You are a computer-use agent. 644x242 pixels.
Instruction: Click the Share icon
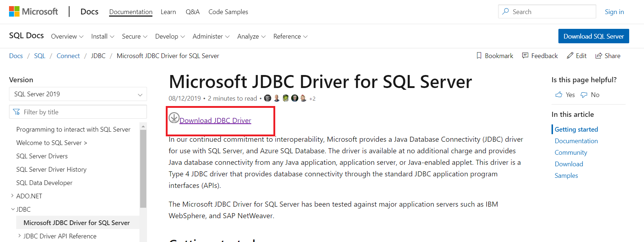pos(598,56)
